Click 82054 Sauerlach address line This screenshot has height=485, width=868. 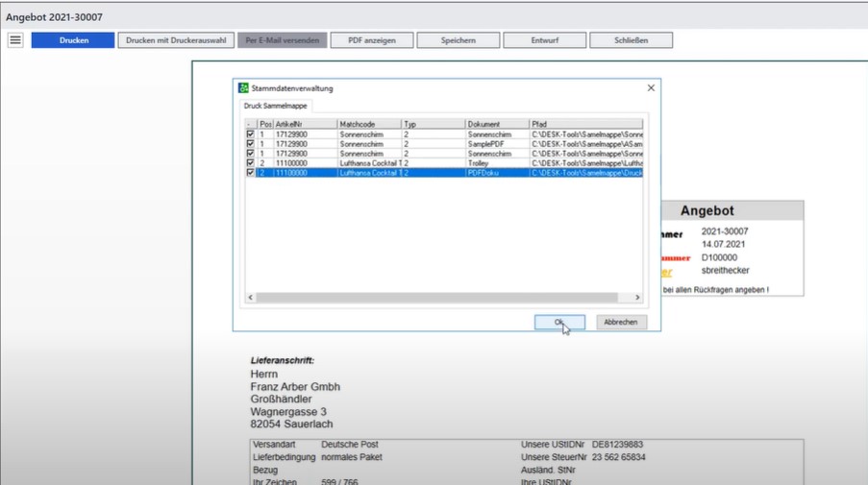click(x=291, y=424)
